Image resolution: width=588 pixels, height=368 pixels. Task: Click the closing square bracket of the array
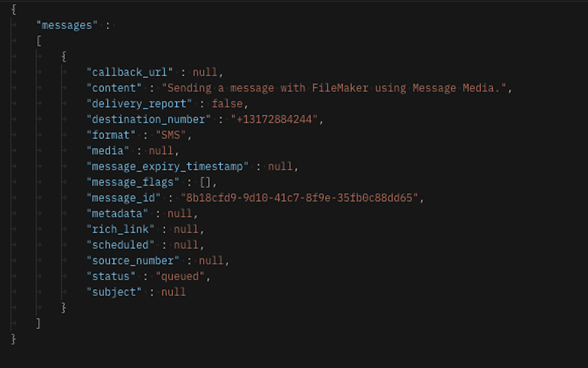(x=38, y=324)
